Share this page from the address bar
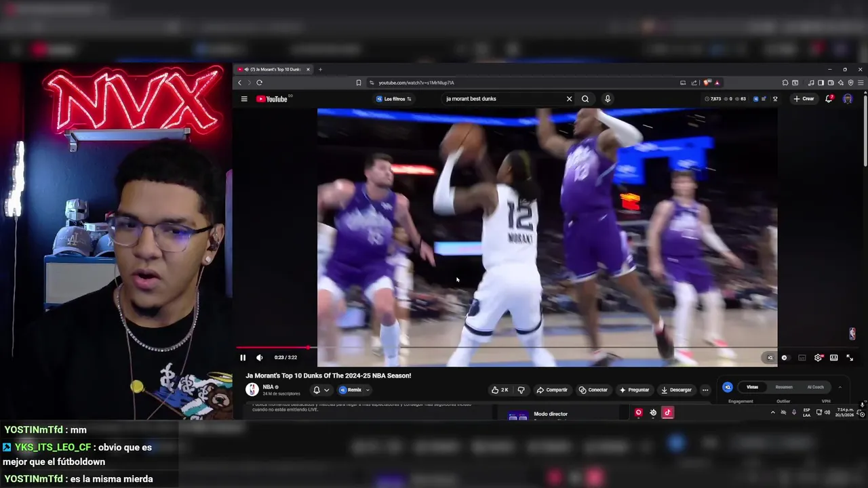The height and width of the screenshot is (488, 868). [x=694, y=83]
